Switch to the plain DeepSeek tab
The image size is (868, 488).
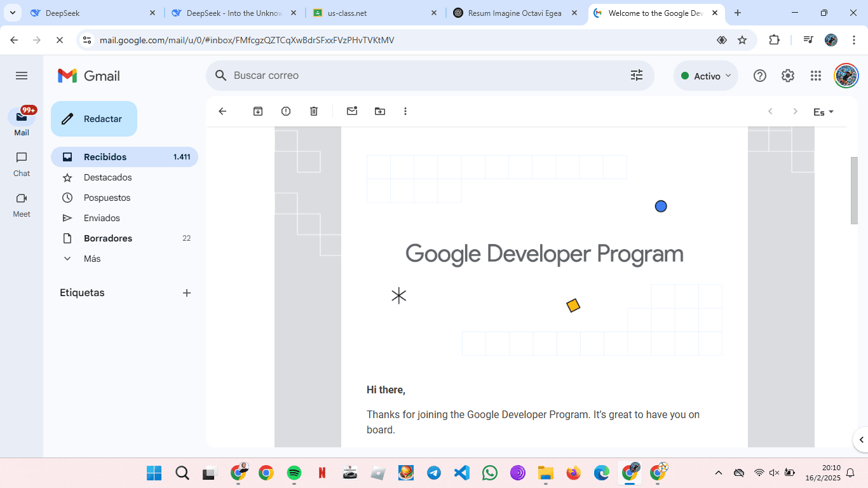pyautogui.click(x=93, y=13)
